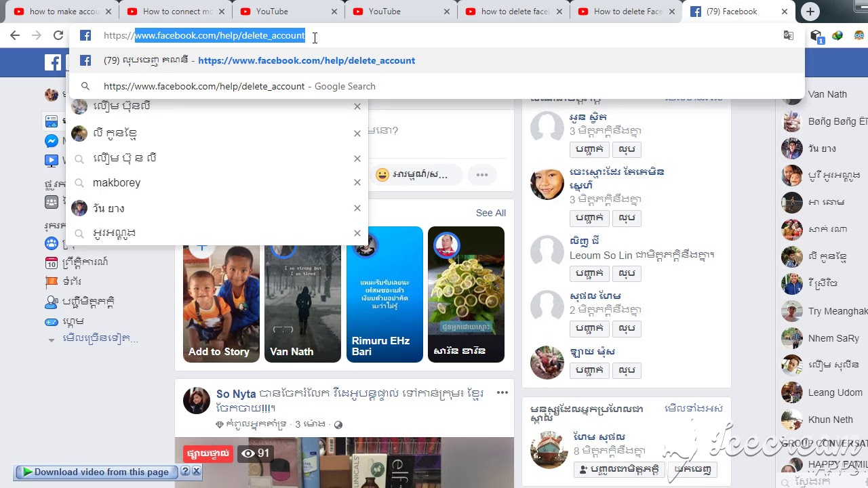868x488 pixels.
Task: Open the flower arrangement story card
Action: click(466, 295)
